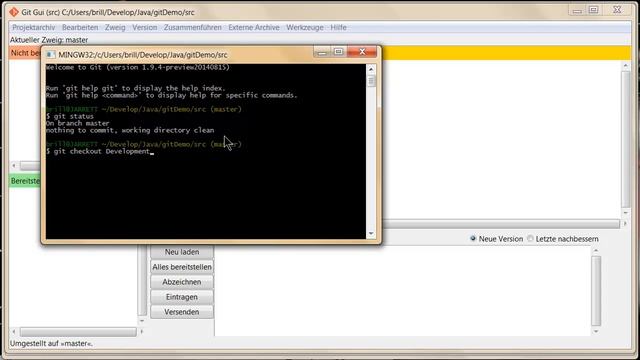Click the staged list scroll right arrow
Image resolution: width=640 pixels, height=360 pixels.
(x=142, y=332)
